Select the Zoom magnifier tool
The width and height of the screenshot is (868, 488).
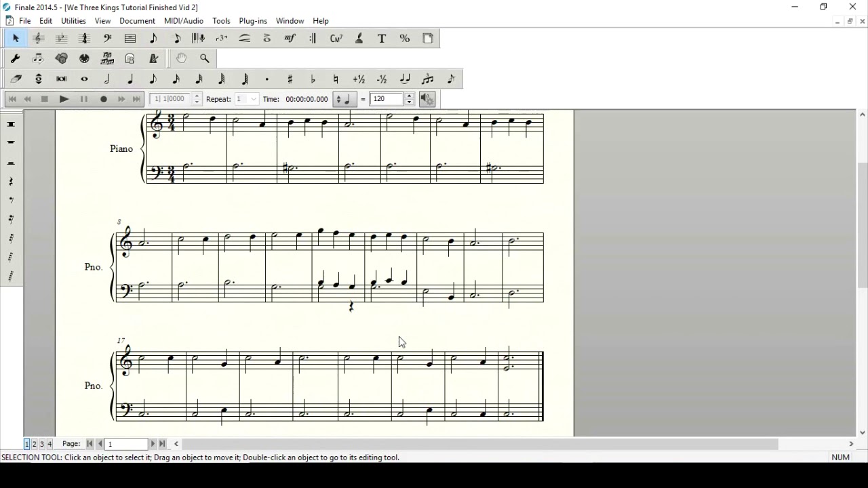[x=205, y=58]
